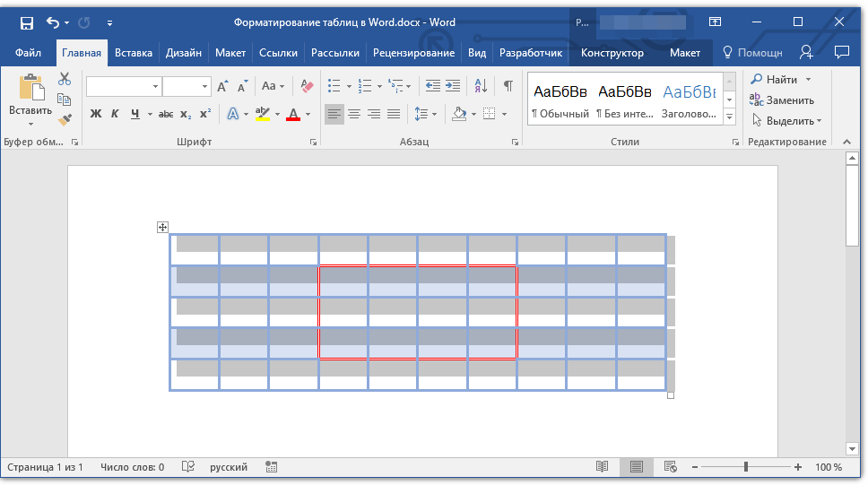Increase indent using ribbon icon

(x=453, y=86)
